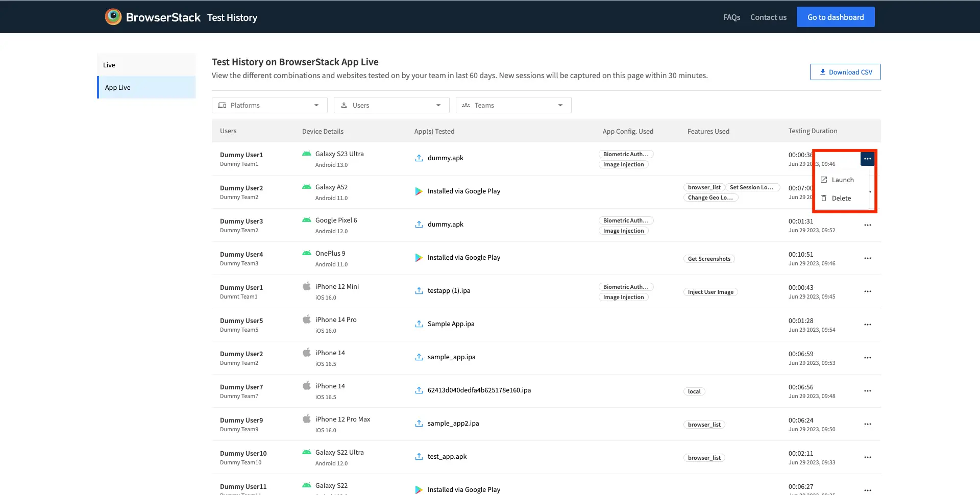Viewport: 980px width, 495px height.
Task: Select Delete from the context menu
Action: point(841,199)
